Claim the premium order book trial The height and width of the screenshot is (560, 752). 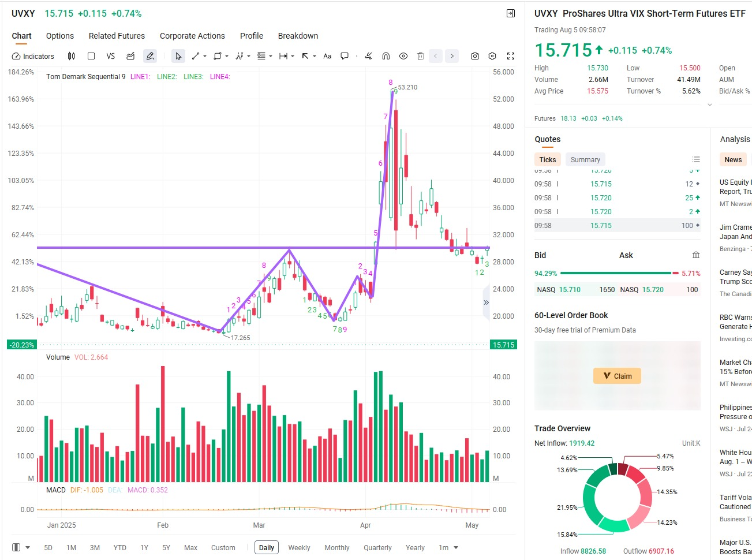click(618, 376)
